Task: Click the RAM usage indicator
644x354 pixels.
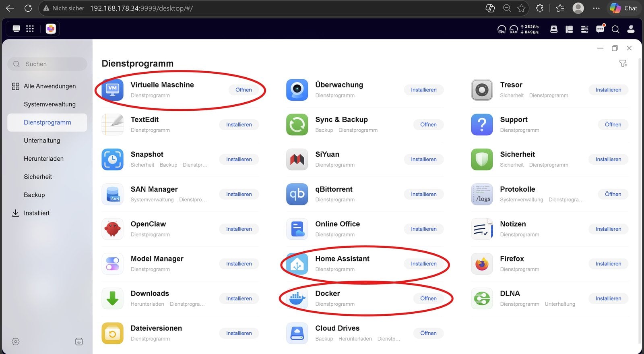Action: click(x=514, y=29)
